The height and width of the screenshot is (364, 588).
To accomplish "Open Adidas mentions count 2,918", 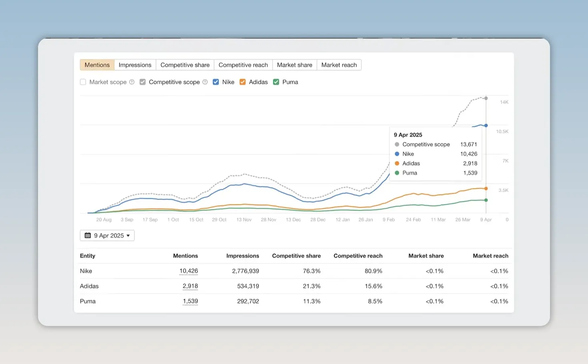I will point(190,286).
